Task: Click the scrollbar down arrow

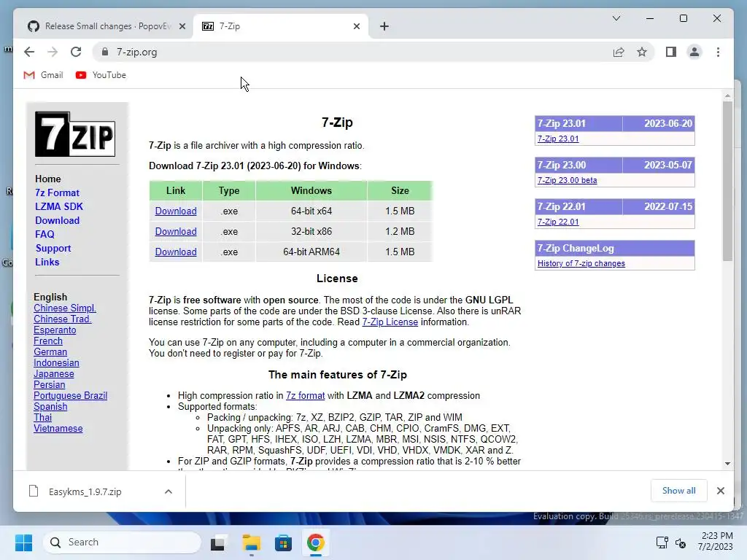Action: pyautogui.click(x=727, y=463)
